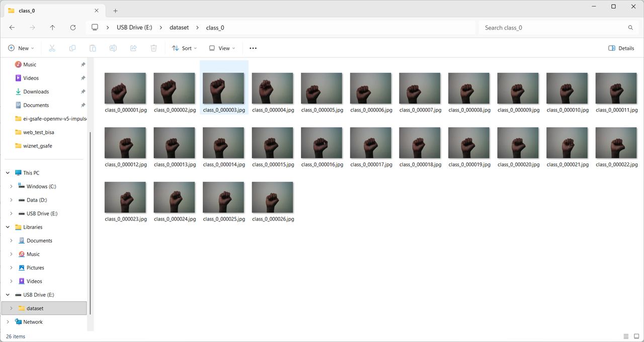The width and height of the screenshot is (644, 342).
Task: Select thumbnail class_0_000022.jpg
Action: [616, 143]
